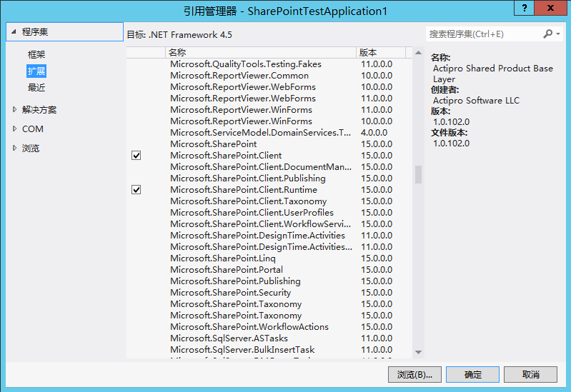Cancel with the 取消 button
The image size is (571, 392).
click(530, 374)
